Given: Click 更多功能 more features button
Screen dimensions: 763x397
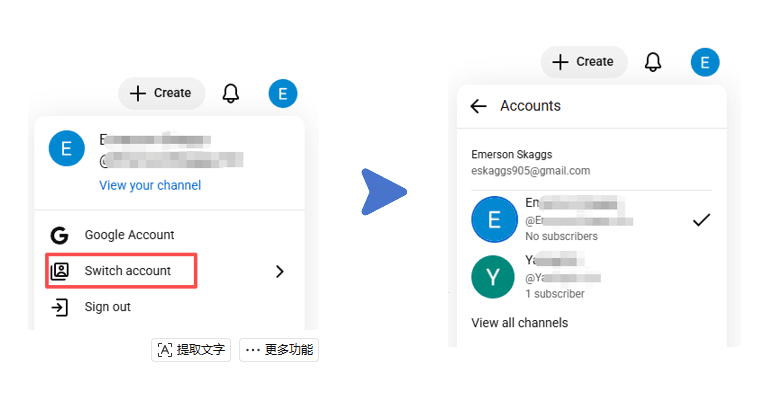Looking at the screenshot, I should pyautogui.click(x=279, y=350).
